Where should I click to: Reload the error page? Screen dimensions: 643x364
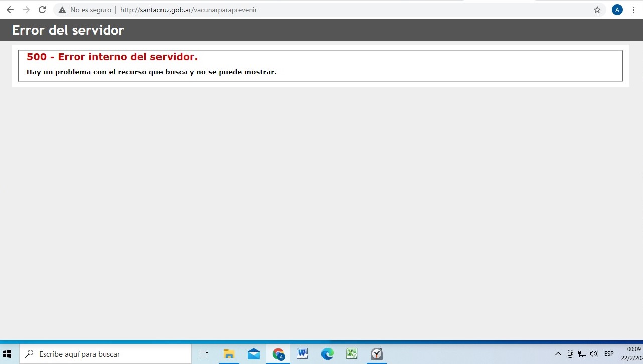(x=42, y=10)
